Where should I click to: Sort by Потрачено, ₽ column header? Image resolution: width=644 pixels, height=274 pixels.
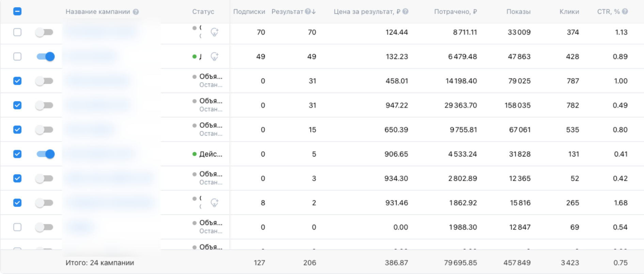(x=456, y=12)
